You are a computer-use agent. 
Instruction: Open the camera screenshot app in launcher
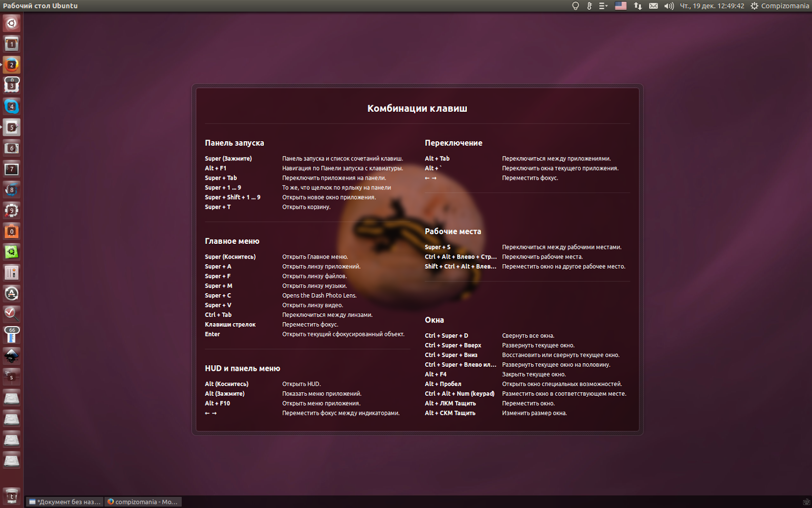point(12,148)
